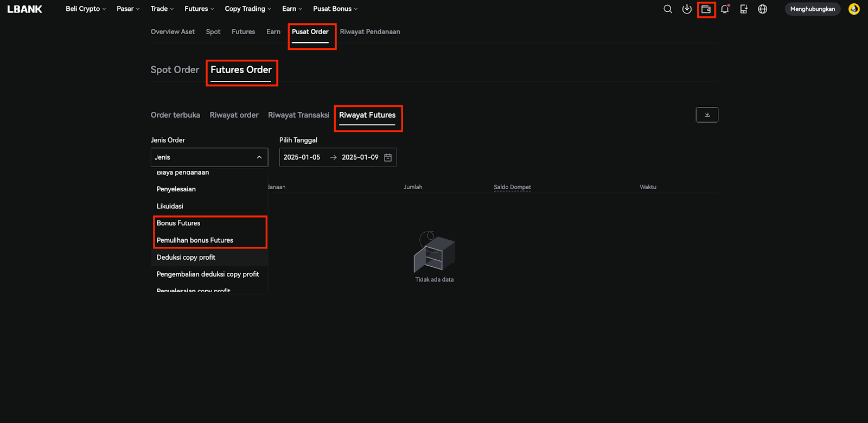
Task: Click the start date field 2025-01-05
Action: pyautogui.click(x=302, y=157)
